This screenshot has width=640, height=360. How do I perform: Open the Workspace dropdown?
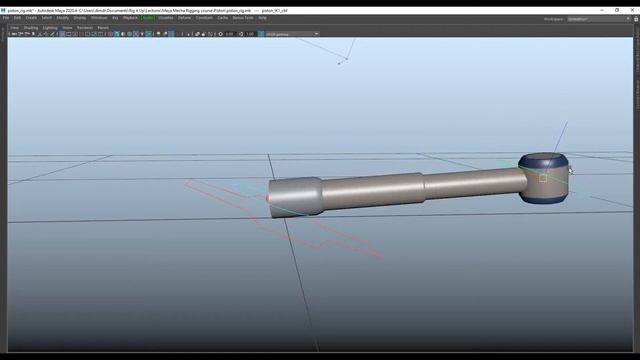point(598,19)
